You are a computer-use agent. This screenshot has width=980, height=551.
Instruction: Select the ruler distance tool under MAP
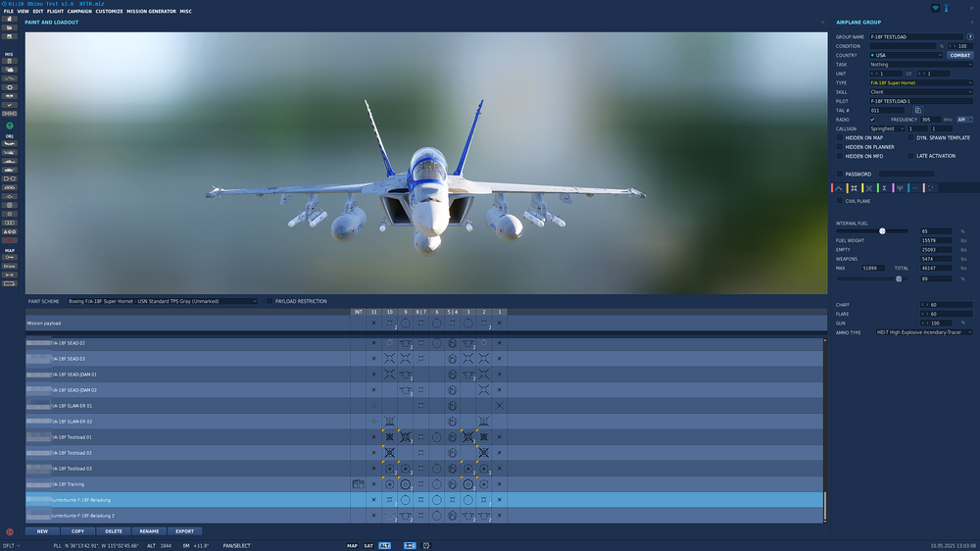tap(10, 275)
